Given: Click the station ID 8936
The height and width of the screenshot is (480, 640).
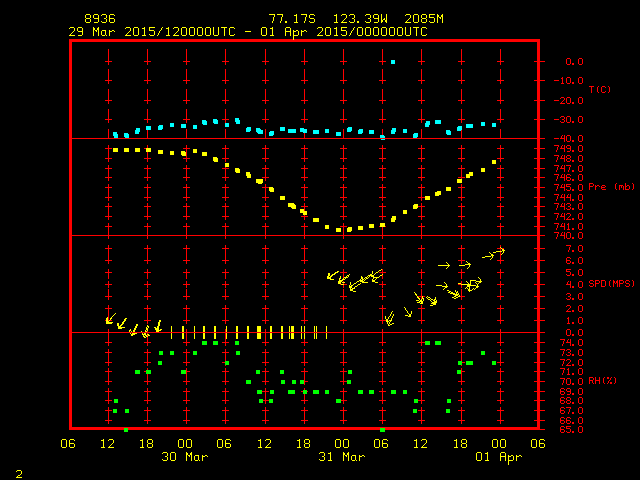Looking at the screenshot, I should pos(100,19).
